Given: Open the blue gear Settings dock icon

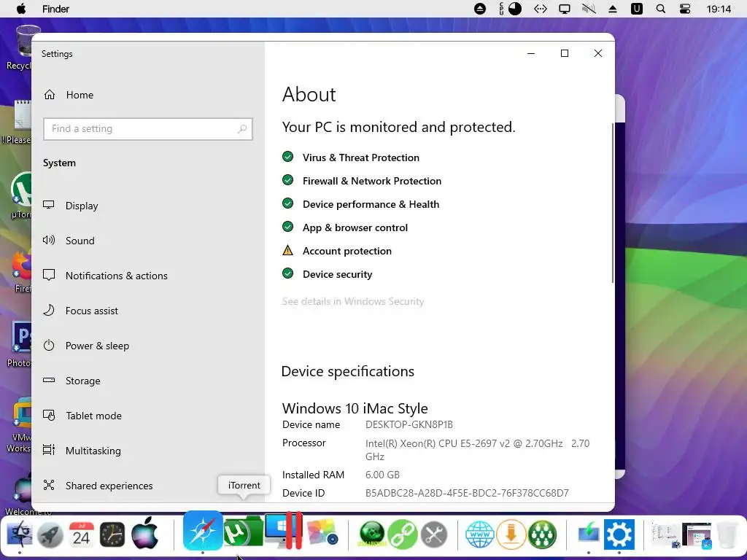Looking at the screenshot, I should coord(619,534).
